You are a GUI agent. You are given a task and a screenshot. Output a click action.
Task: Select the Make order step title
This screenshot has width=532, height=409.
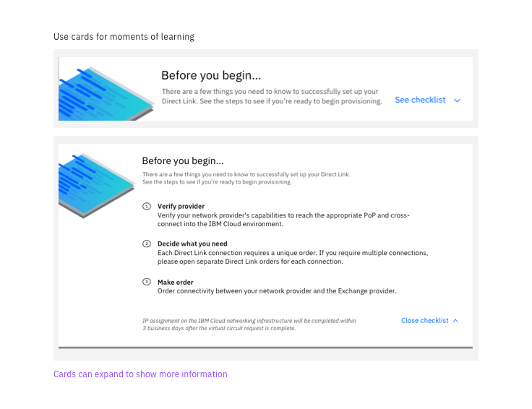click(x=176, y=282)
